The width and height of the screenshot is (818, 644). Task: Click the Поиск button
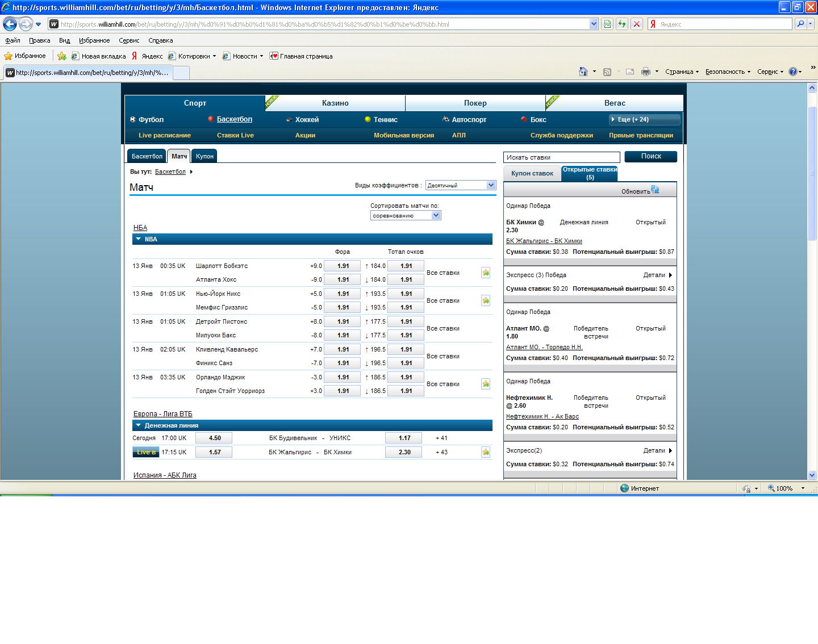[650, 156]
